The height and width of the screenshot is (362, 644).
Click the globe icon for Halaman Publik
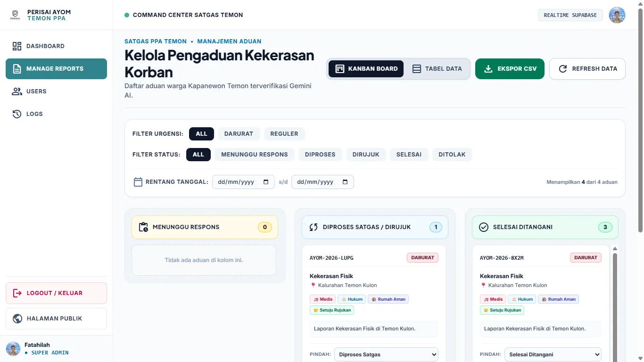pos(17,319)
